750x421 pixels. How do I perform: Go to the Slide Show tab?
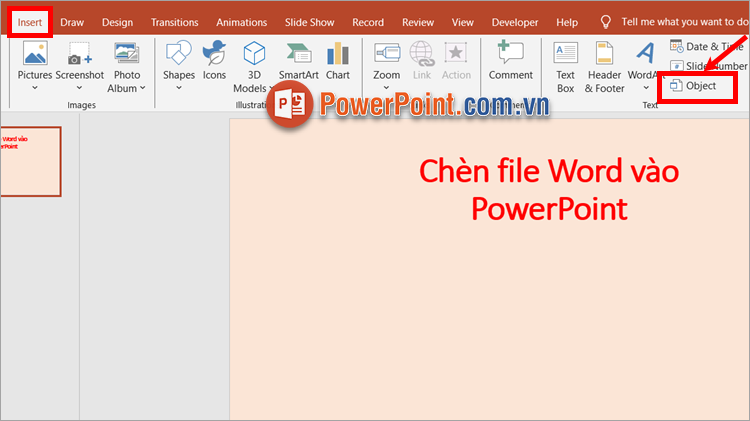309,22
